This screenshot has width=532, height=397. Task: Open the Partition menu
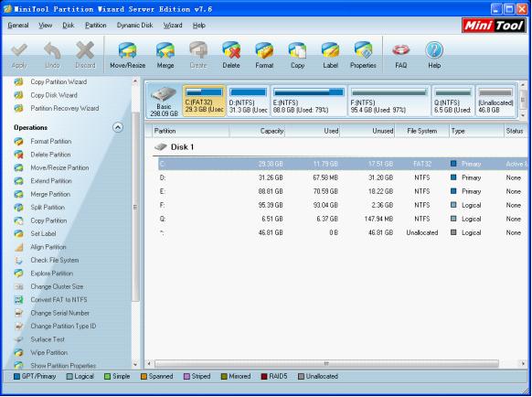pos(96,26)
